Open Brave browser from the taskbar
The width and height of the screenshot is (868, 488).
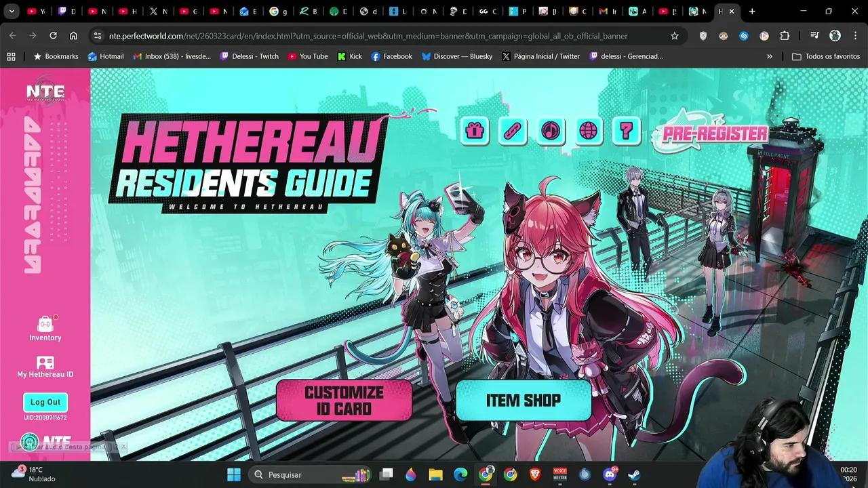pos(535,474)
